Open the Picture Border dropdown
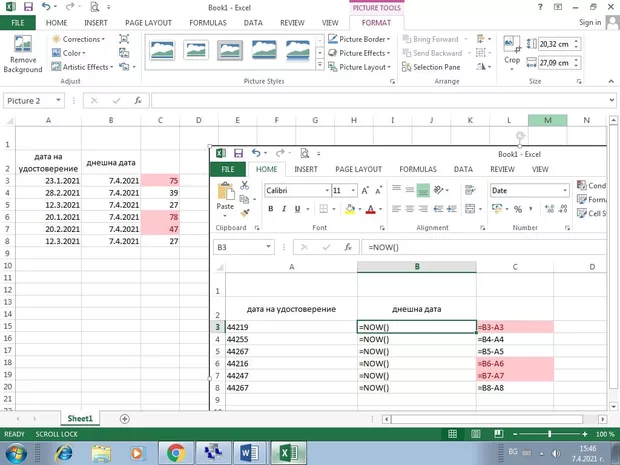The height and width of the screenshot is (465, 620). (x=361, y=39)
